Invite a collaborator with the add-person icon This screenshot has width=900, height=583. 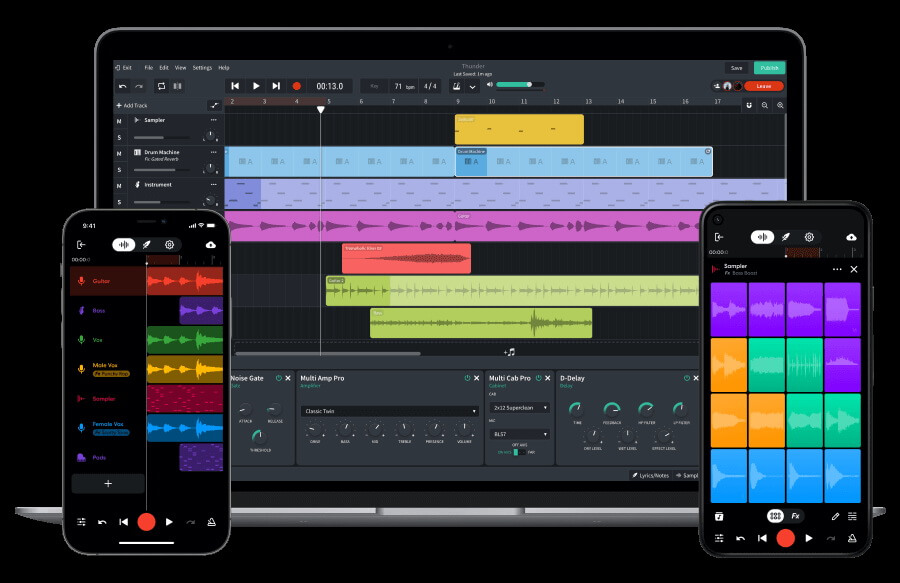tap(717, 86)
